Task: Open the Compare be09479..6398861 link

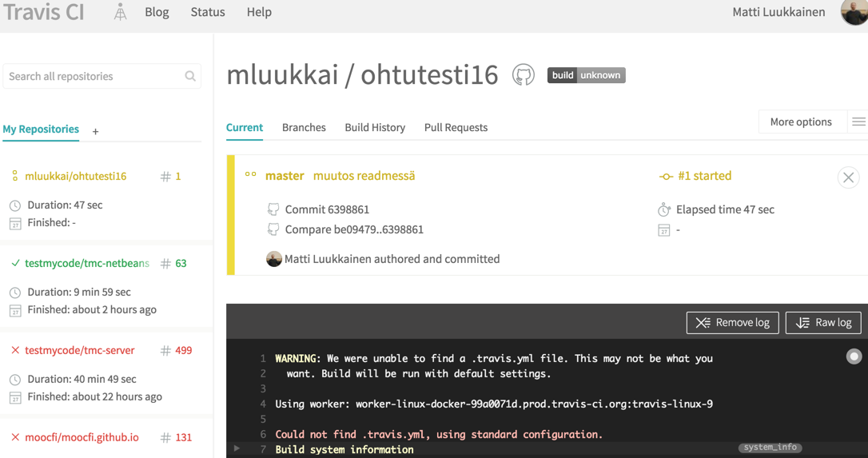Action: tap(354, 229)
